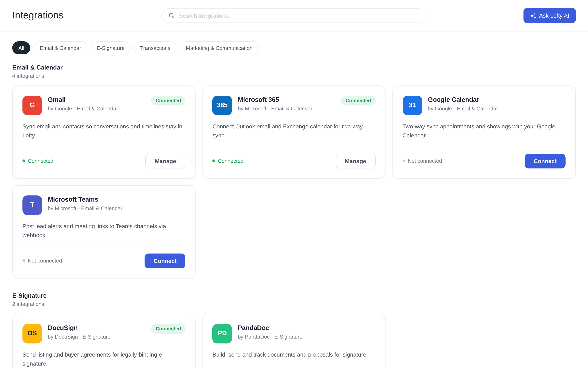Click Microsoft Teams' Not connected status
588x368 pixels.
tap(45, 261)
